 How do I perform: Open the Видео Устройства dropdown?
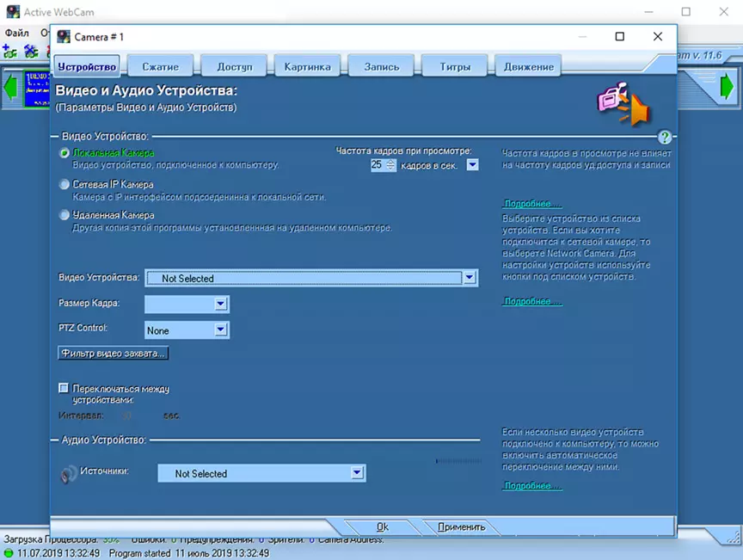311,278
